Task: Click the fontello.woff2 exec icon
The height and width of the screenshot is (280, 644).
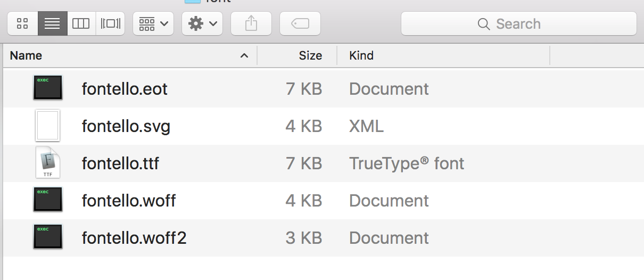Action: click(x=48, y=237)
